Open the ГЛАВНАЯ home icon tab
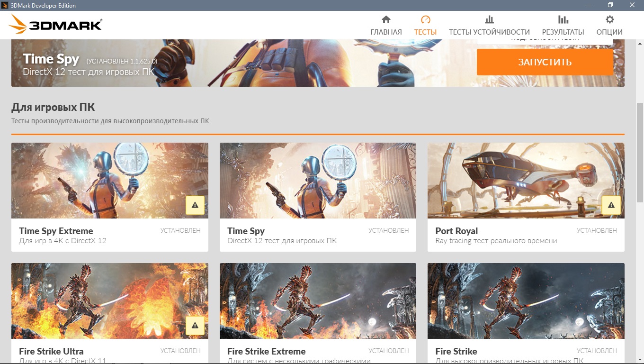The image size is (644, 364). [386, 20]
